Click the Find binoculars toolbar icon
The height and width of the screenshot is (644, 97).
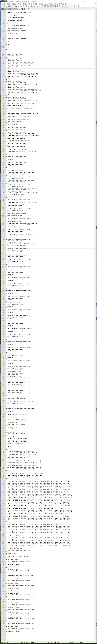[32, 6]
